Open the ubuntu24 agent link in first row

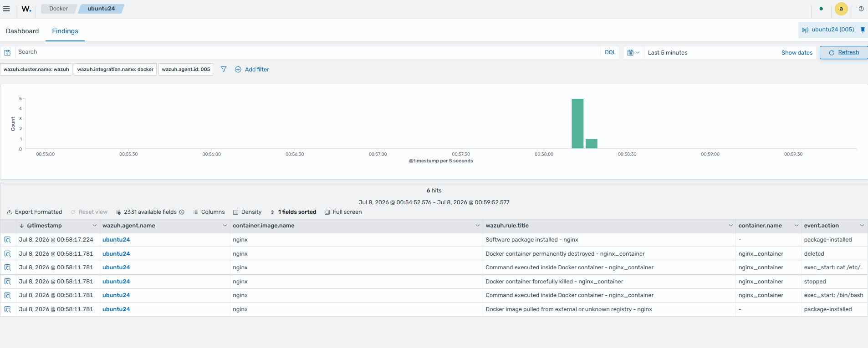pos(116,240)
